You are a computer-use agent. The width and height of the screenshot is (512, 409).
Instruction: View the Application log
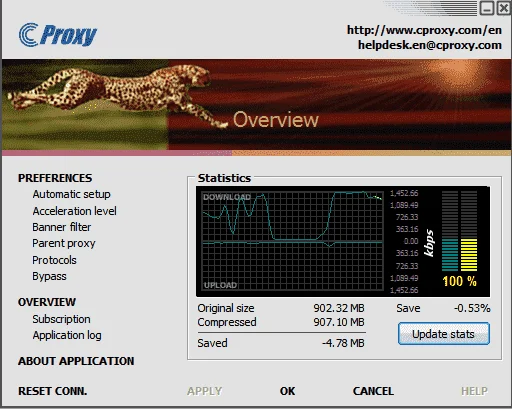click(67, 335)
